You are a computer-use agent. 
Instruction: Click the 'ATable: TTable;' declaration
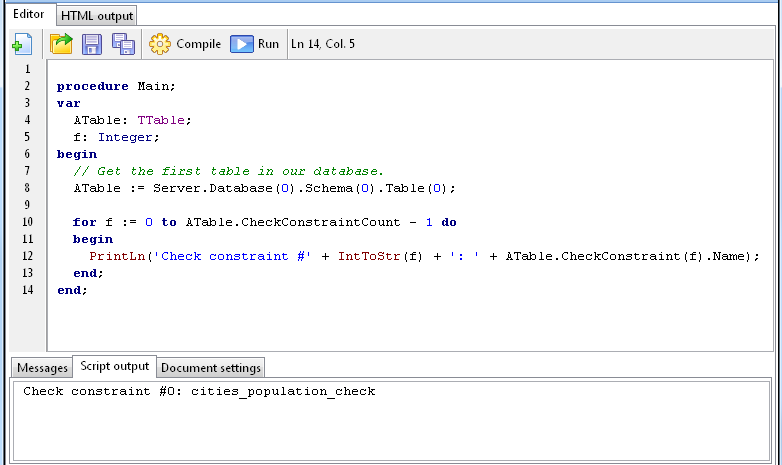(132, 120)
